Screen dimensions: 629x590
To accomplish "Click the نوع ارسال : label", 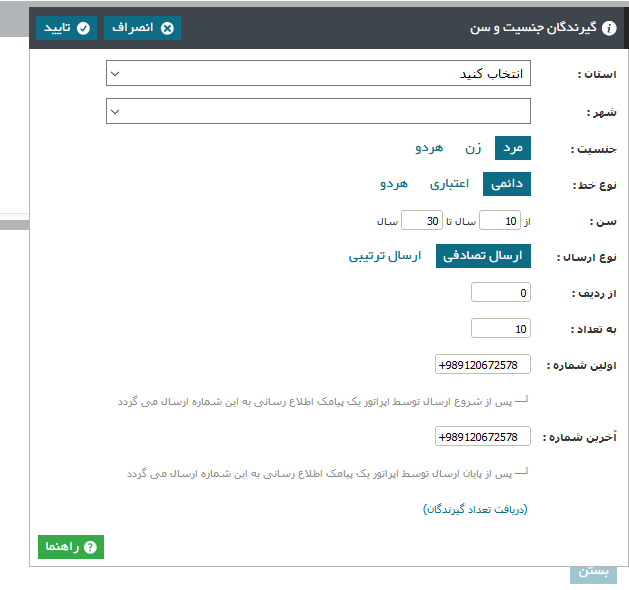I will 586,257.
